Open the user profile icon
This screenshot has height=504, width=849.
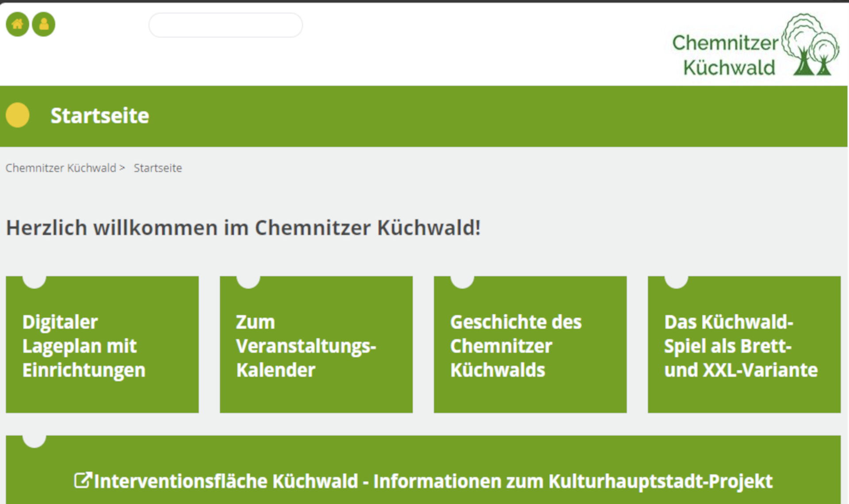(43, 24)
